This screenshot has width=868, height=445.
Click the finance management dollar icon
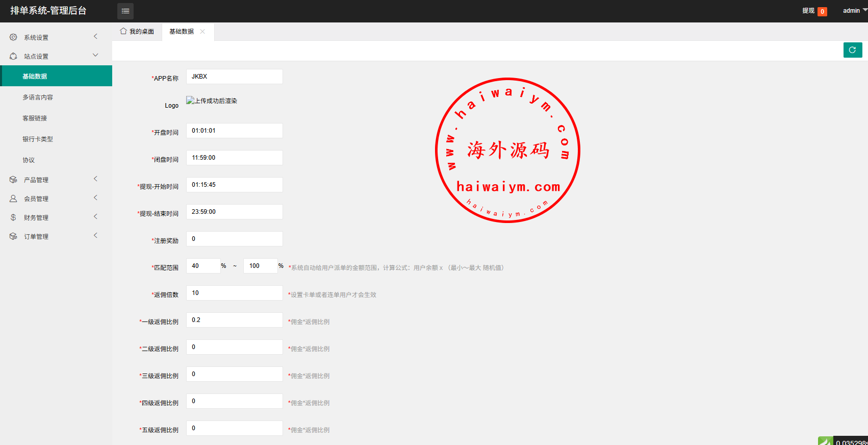13,217
